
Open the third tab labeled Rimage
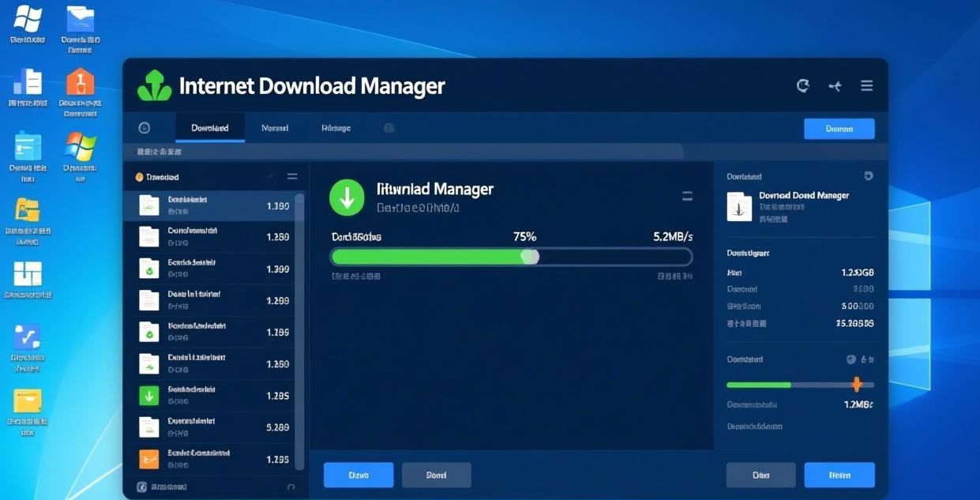(336, 128)
